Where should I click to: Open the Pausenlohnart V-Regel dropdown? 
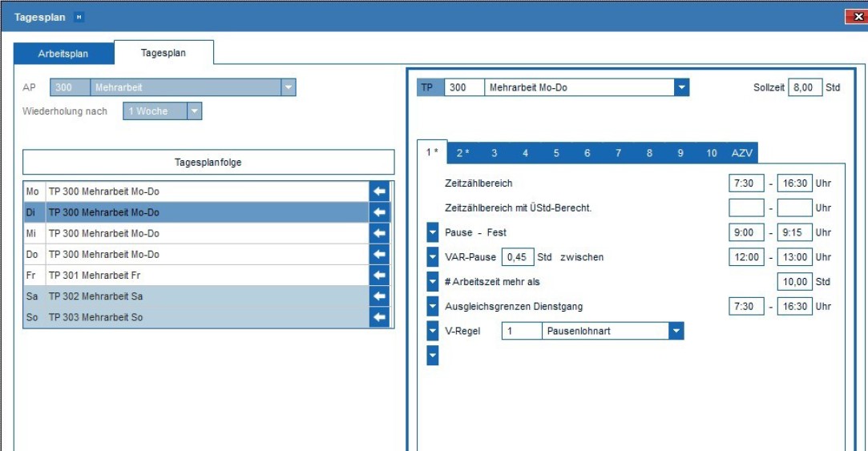tap(676, 331)
